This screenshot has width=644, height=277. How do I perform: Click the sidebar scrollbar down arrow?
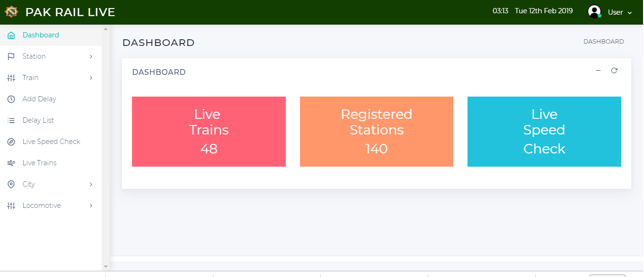(106, 268)
